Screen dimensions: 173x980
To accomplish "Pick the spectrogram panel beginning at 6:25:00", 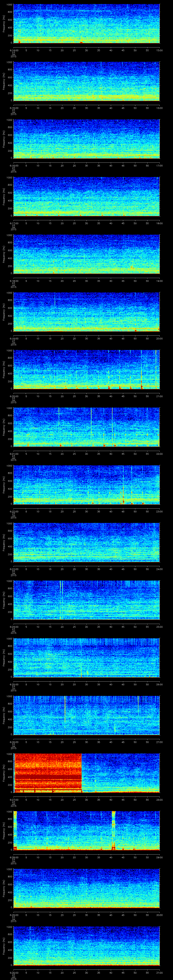I will coord(86,657).
